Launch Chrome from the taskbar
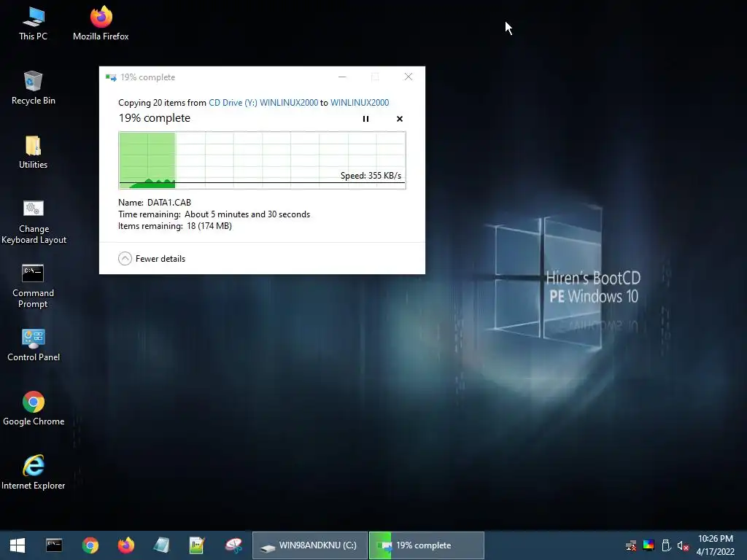This screenshot has height=560, width=747. tap(90, 545)
